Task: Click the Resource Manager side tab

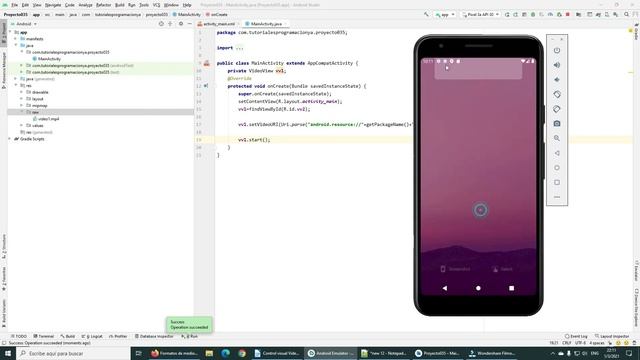Action: [4, 70]
